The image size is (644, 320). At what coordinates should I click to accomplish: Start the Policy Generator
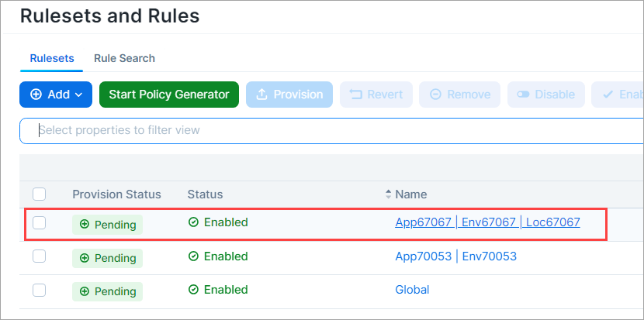[x=169, y=95]
